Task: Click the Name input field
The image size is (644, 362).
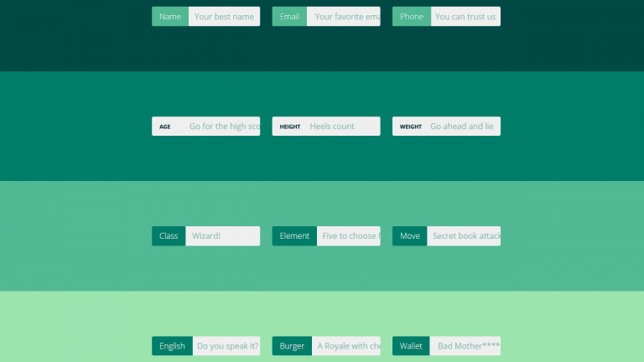Action: tap(224, 17)
